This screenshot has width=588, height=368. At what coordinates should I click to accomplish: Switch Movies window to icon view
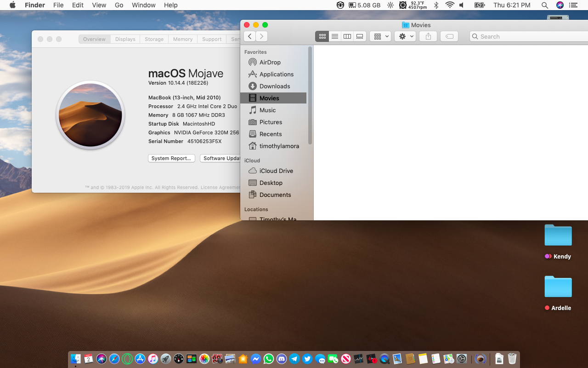click(x=322, y=36)
